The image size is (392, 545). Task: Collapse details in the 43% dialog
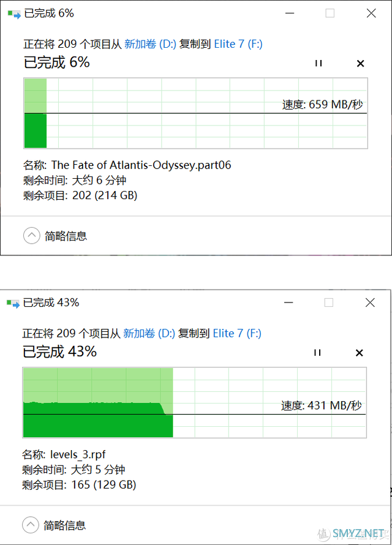pyautogui.click(x=31, y=525)
